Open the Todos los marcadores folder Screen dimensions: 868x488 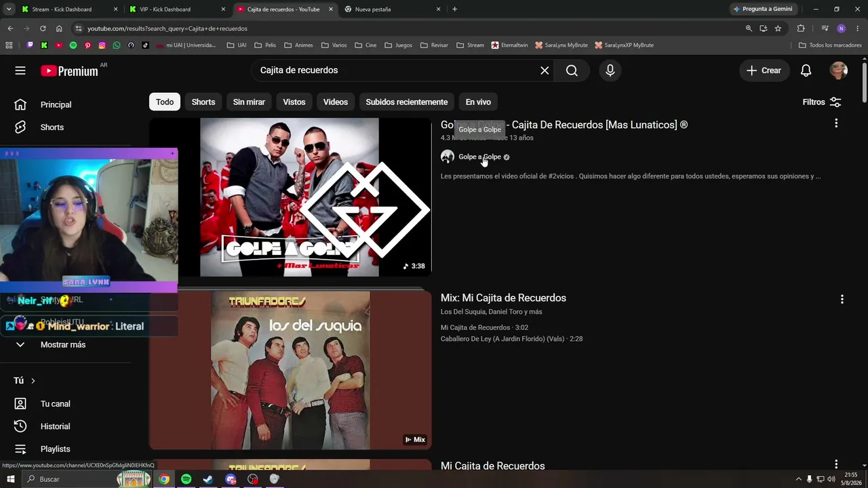tap(830, 45)
